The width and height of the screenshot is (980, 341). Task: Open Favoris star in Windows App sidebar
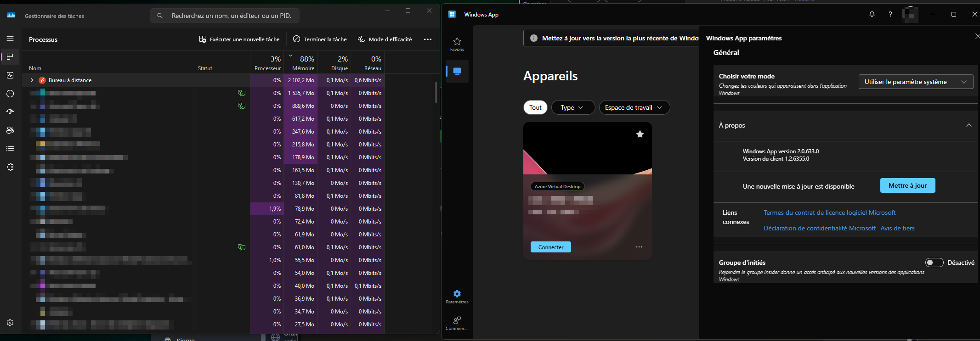click(457, 44)
